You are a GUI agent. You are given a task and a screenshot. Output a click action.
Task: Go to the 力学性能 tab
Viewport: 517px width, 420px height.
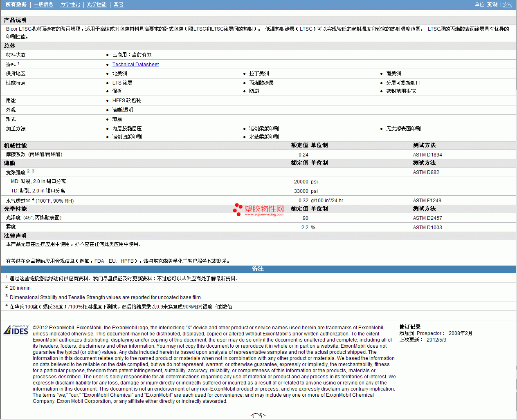coord(70,4)
